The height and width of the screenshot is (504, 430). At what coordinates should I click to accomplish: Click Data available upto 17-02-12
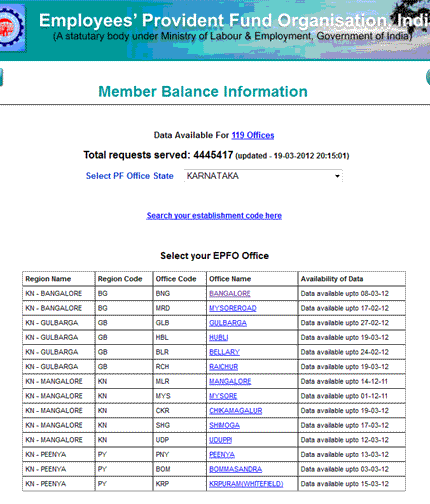pos(344,308)
